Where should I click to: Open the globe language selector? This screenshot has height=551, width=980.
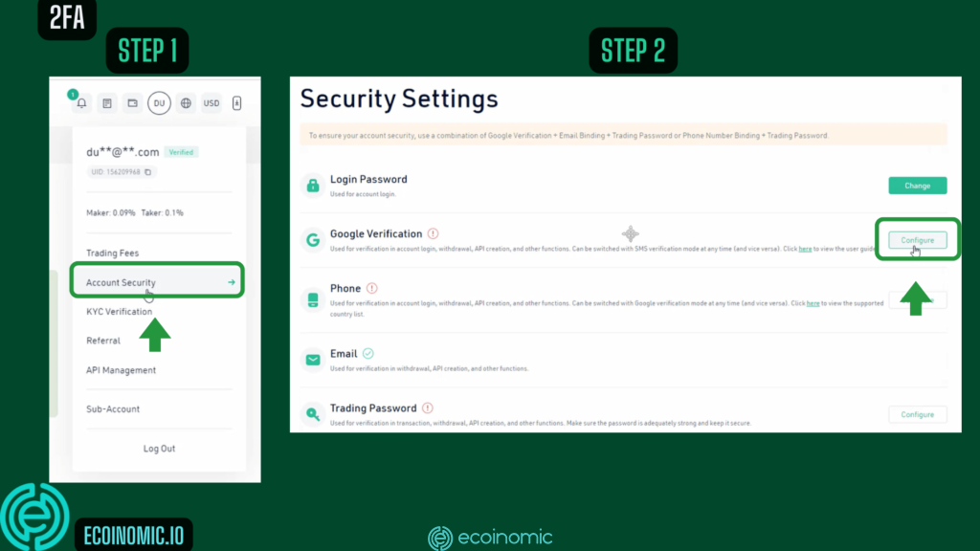[x=187, y=103]
